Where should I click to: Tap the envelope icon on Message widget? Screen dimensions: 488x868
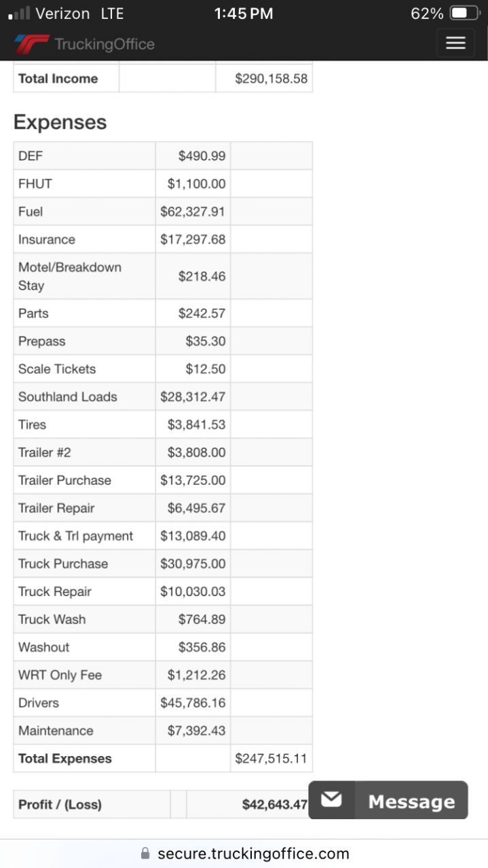[x=331, y=800]
